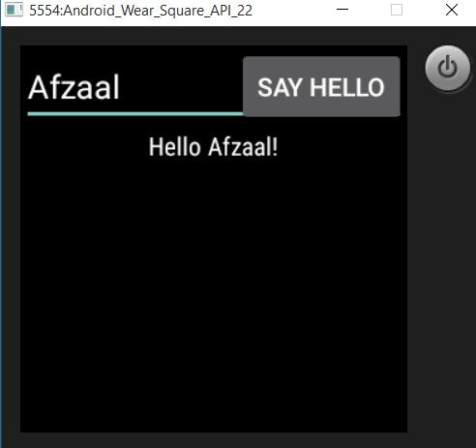The image size is (476, 448).
Task: Click the dark bezel below the power button
Action: (442, 258)
